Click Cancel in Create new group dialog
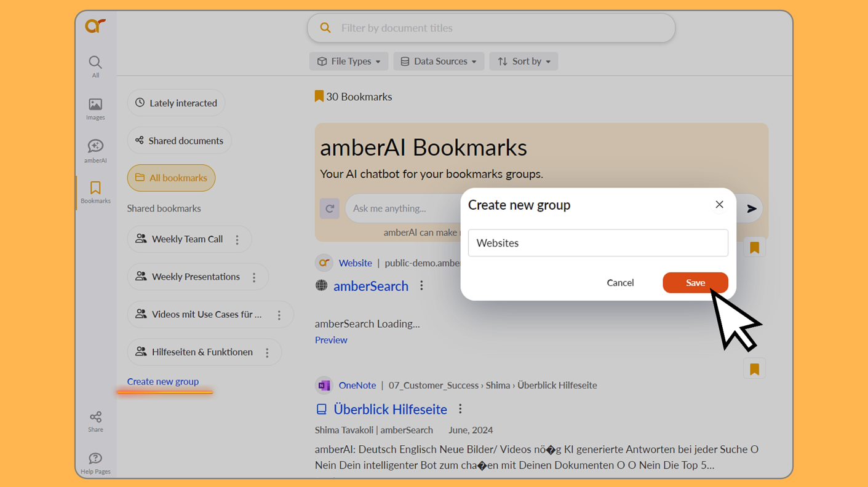 pos(620,283)
